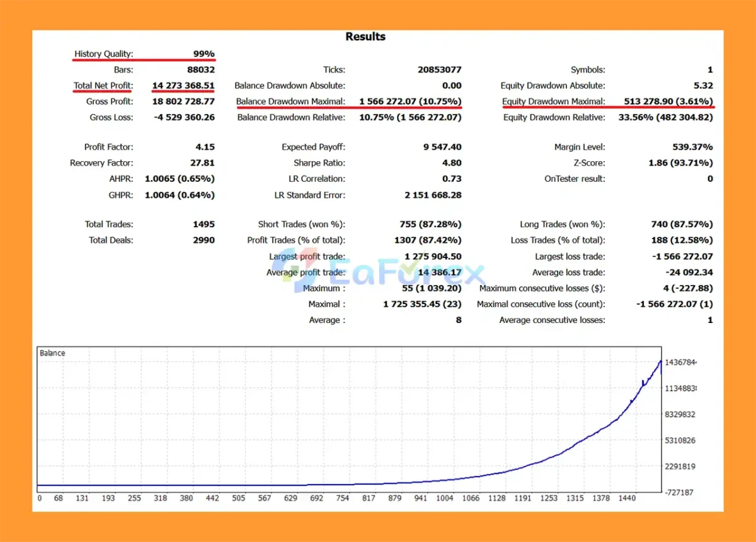
Task: Click the Profit Trades value "1307 (87.42%)"
Action: coord(428,240)
